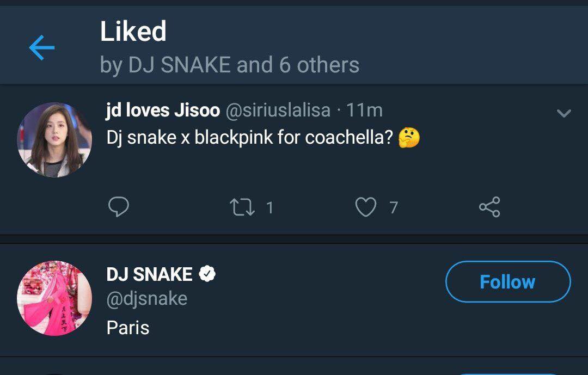Reply to the coachella tweet

click(x=119, y=207)
